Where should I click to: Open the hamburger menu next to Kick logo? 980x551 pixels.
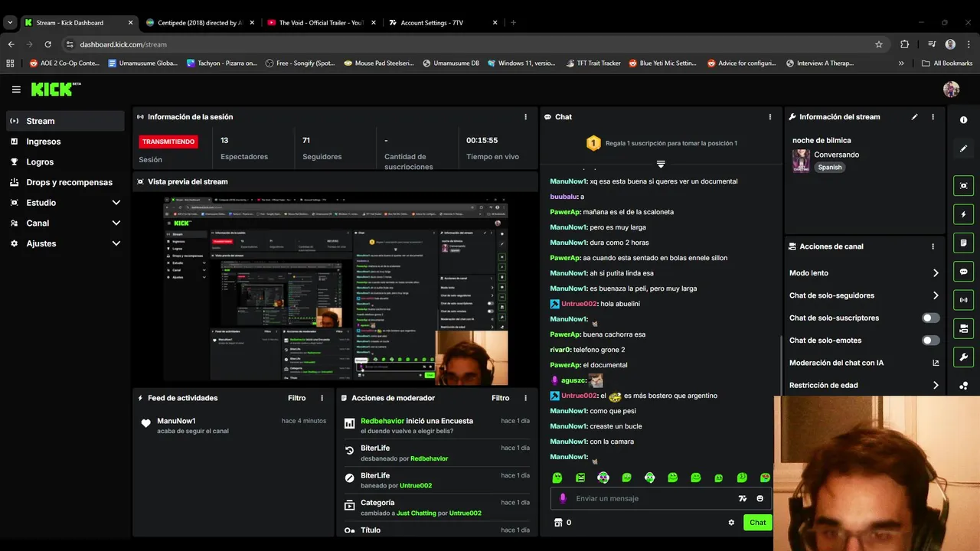[16, 90]
